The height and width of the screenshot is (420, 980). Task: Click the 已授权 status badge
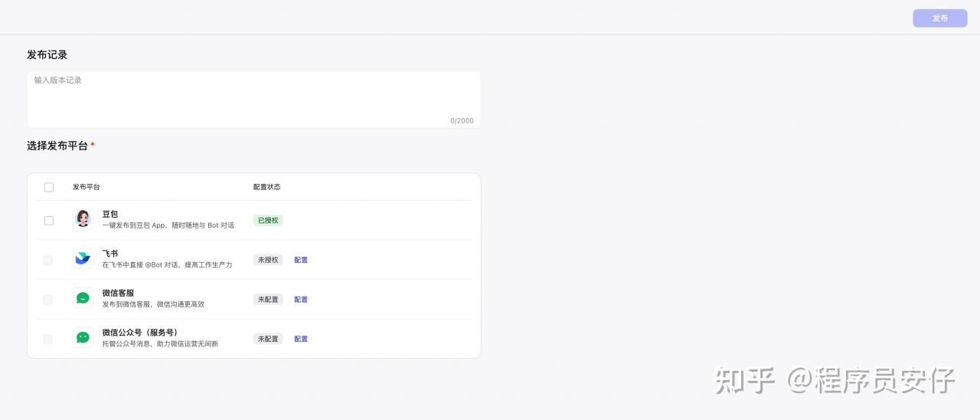(x=268, y=221)
